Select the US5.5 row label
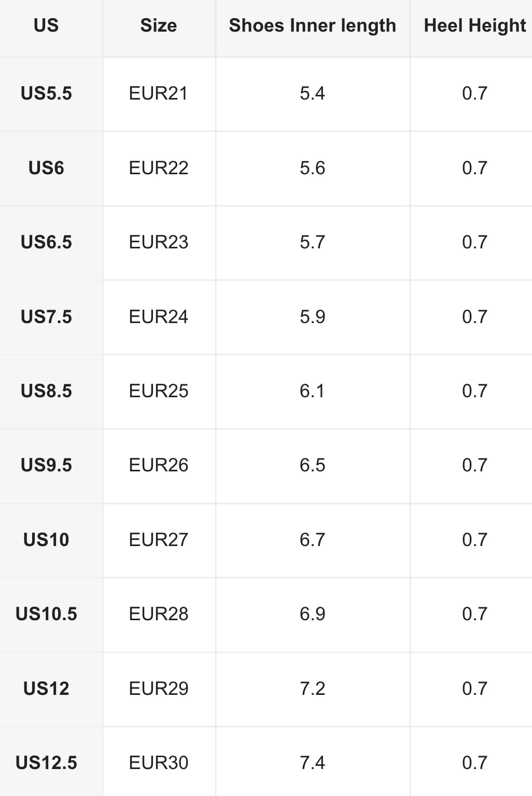The width and height of the screenshot is (532, 796). click(46, 93)
